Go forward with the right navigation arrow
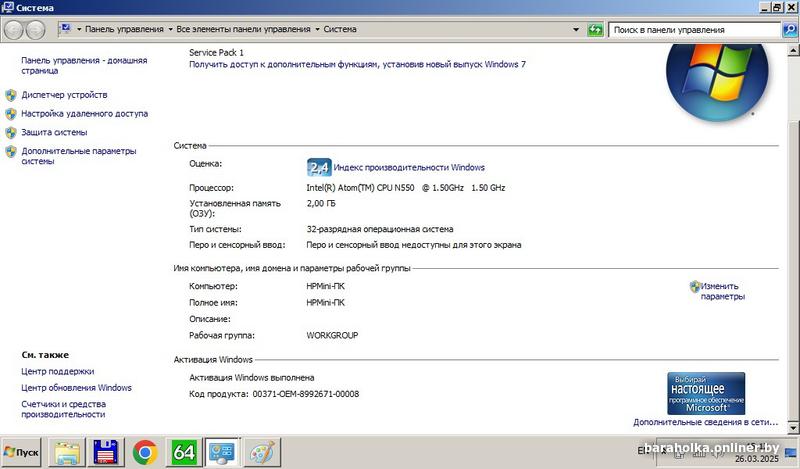 pyautogui.click(x=35, y=30)
